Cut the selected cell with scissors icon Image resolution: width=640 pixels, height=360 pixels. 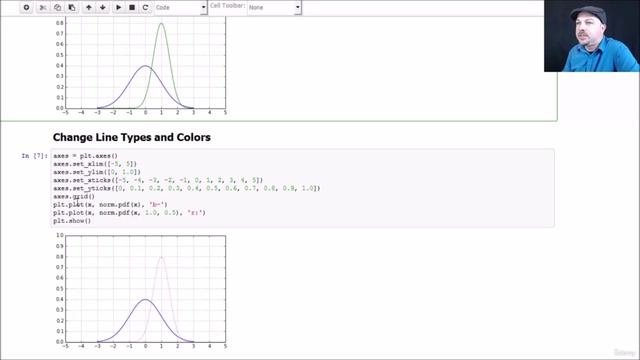43,7
